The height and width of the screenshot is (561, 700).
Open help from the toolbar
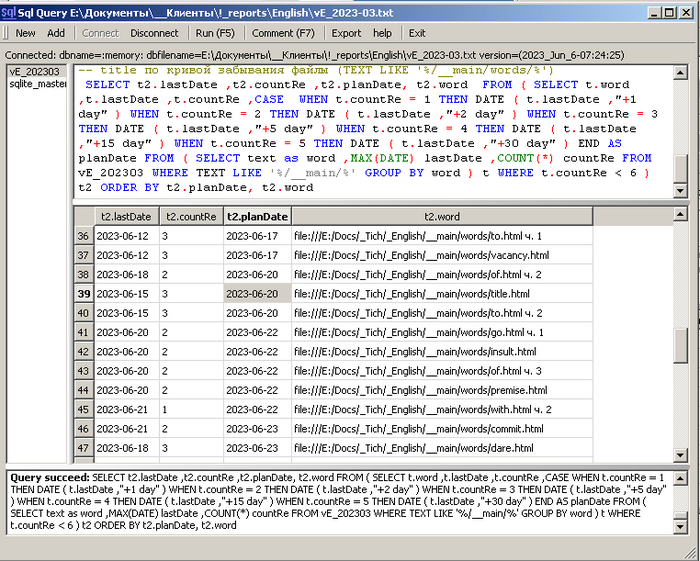[x=382, y=33]
